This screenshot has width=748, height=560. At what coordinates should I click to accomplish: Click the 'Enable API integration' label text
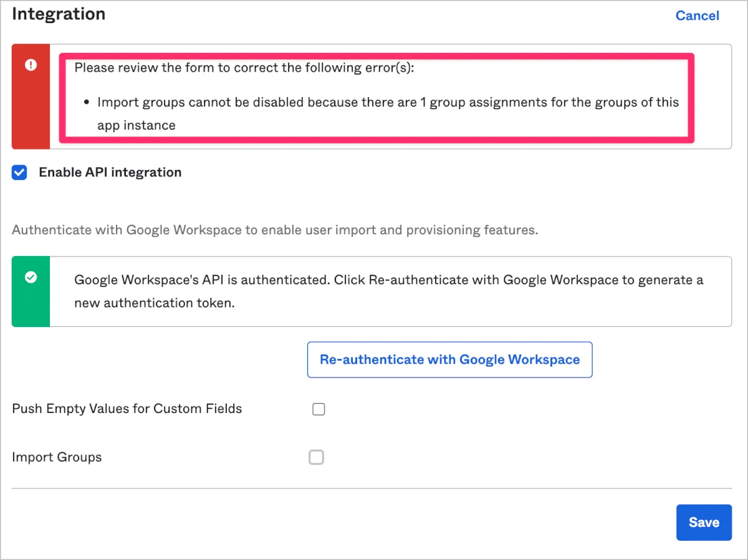coord(110,173)
